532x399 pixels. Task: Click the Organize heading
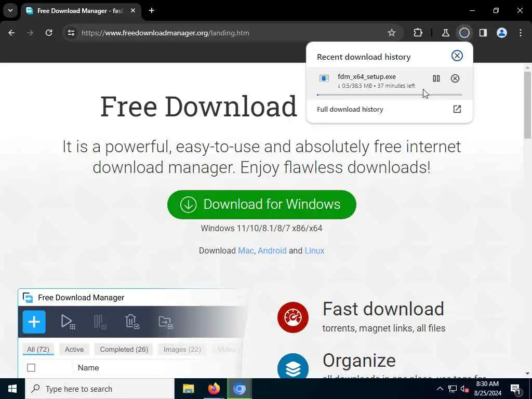click(x=359, y=361)
